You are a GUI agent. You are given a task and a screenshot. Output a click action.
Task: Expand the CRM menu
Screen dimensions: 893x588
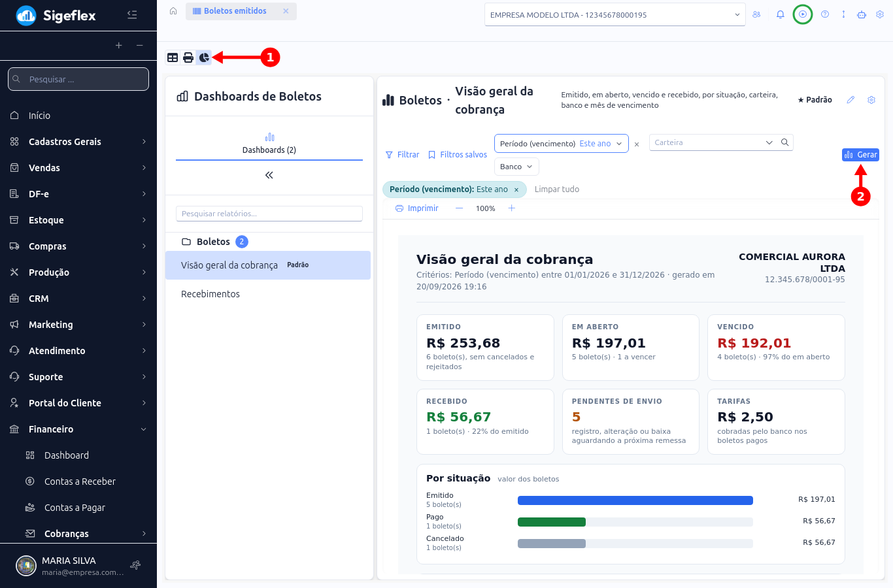[x=78, y=299]
